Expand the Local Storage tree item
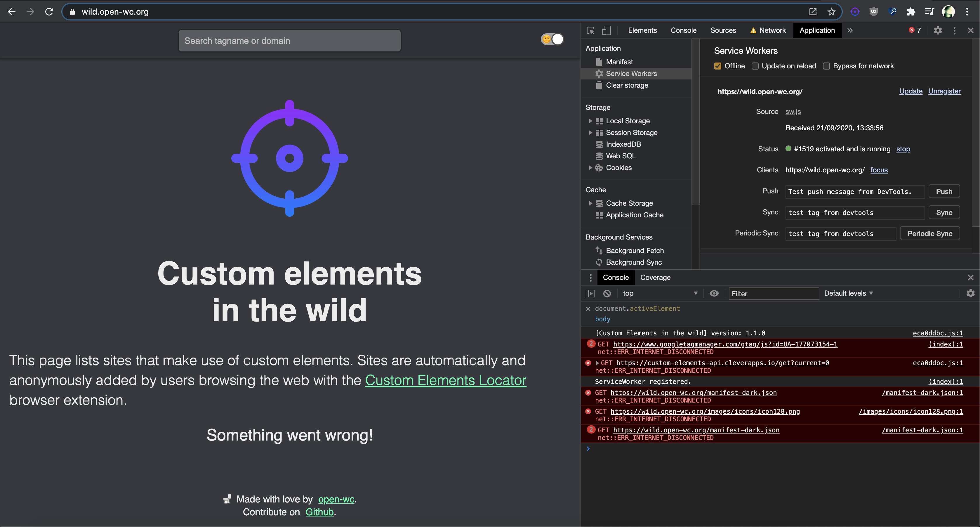The image size is (980, 527). [x=590, y=121]
